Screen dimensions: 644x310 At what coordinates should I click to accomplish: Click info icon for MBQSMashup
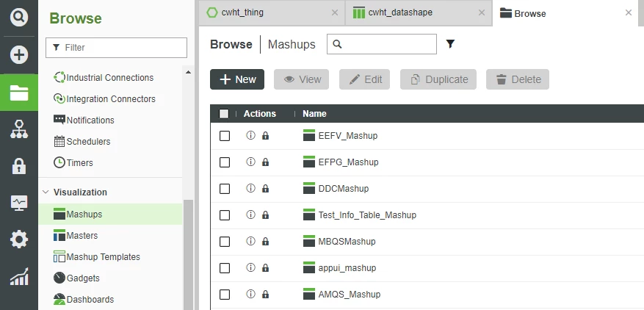click(x=250, y=241)
